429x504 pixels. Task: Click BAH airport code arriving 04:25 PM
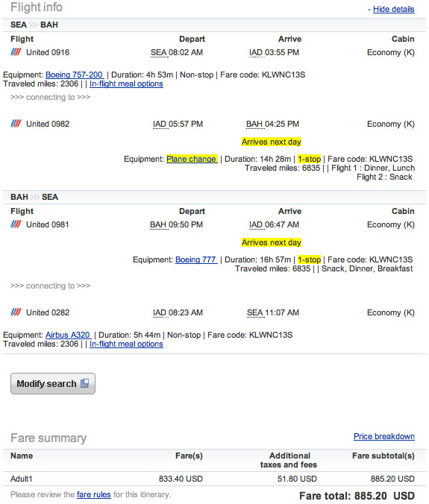pos(254,124)
